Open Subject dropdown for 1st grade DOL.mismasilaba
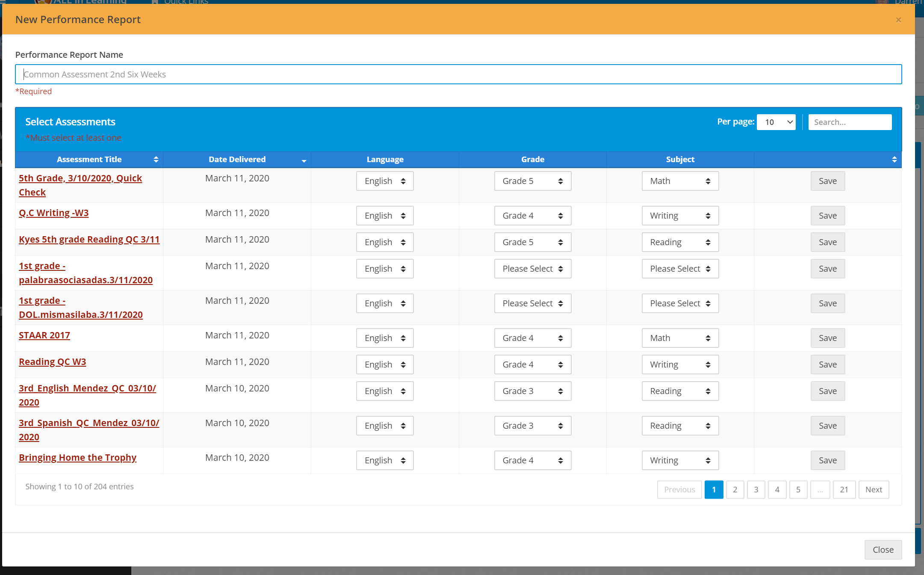 coord(680,303)
